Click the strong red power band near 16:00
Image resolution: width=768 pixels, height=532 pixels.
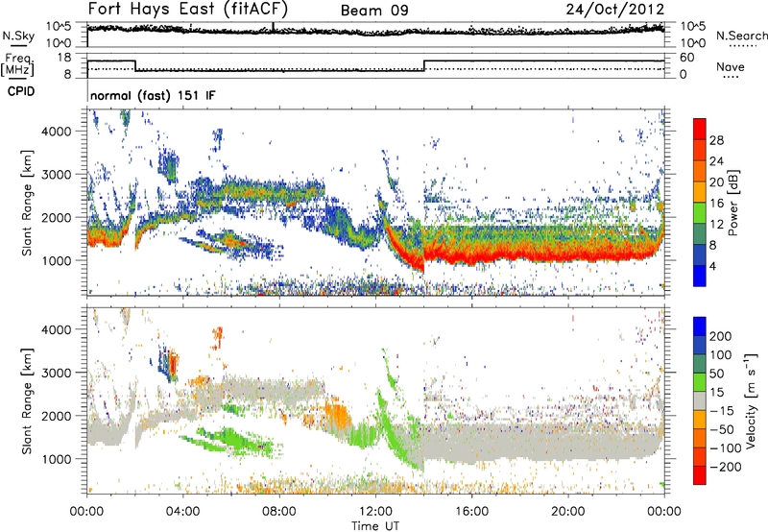[x=471, y=256]
